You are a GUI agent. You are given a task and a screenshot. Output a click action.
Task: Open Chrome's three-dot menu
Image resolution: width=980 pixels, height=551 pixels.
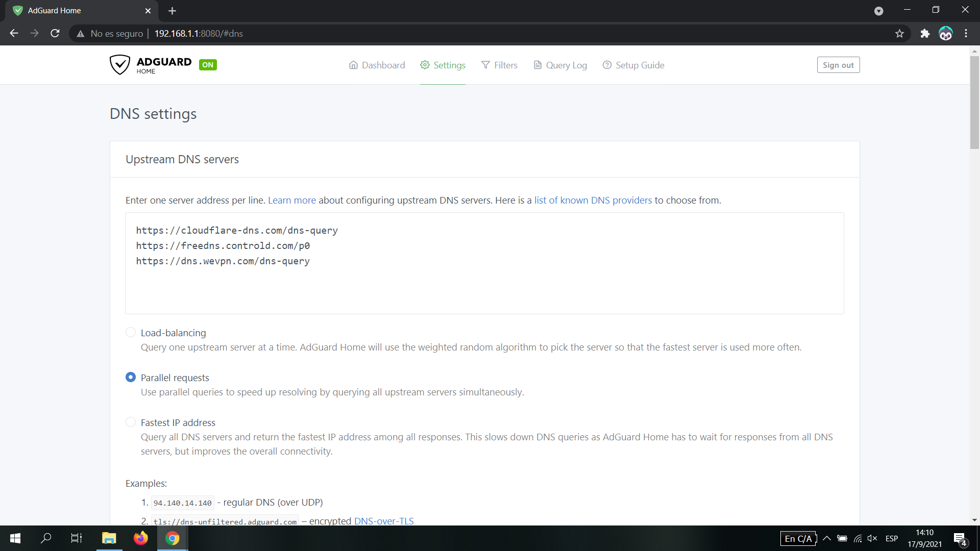(966, 34)
